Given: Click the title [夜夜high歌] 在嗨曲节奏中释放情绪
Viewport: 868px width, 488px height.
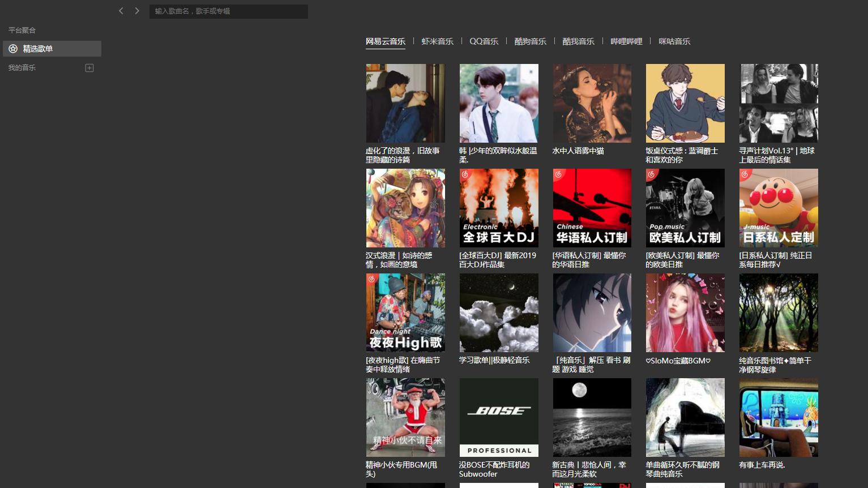Looking at the screenshot, I should (x=403, y=365).
